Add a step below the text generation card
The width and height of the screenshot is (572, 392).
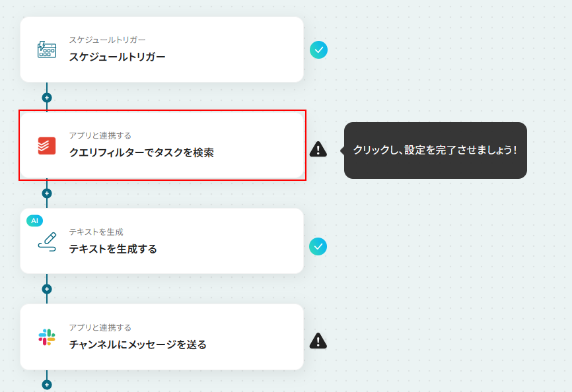coord(47,289)
